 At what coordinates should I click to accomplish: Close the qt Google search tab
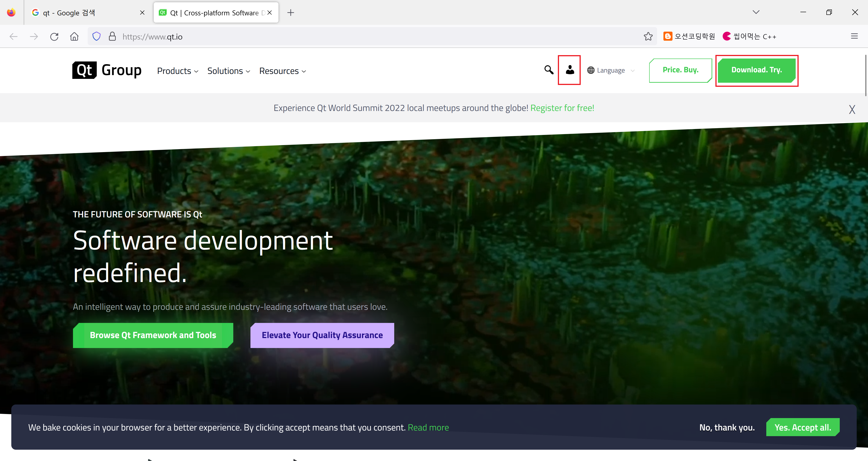pyautogui.click(x=142, y=13)
